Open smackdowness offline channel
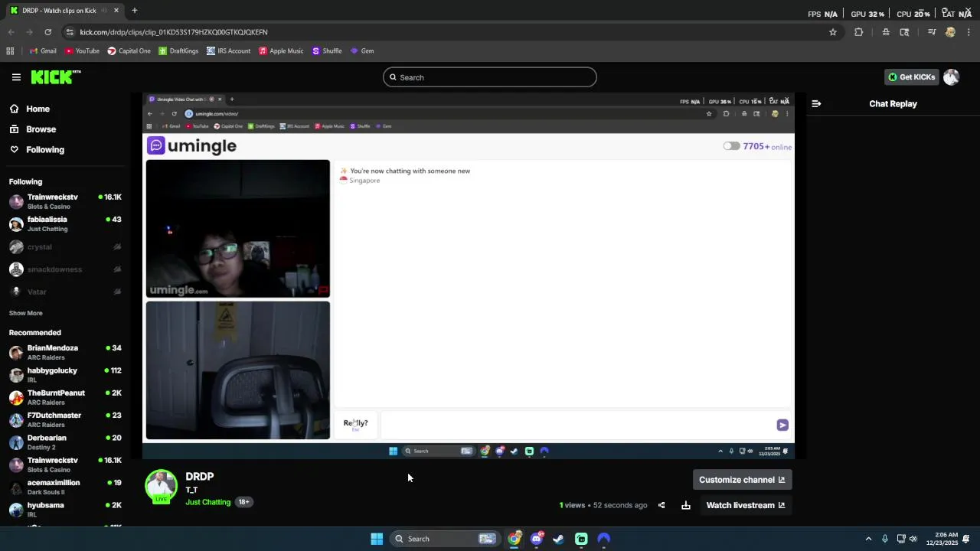Screen dimensions: 980x551 [x=65, y=269]
